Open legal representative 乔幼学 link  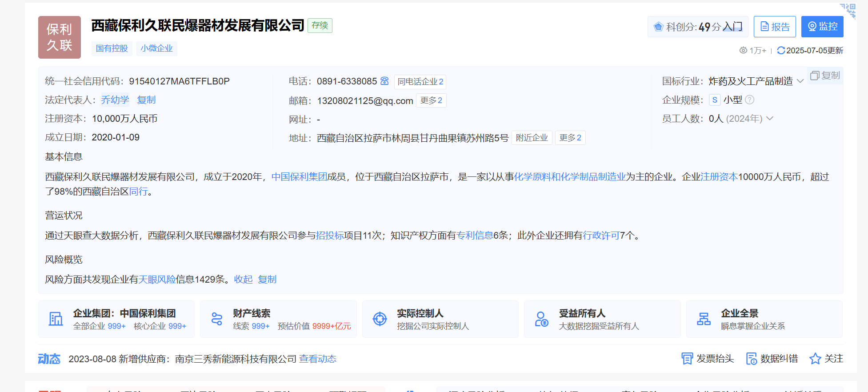[115, 100]
